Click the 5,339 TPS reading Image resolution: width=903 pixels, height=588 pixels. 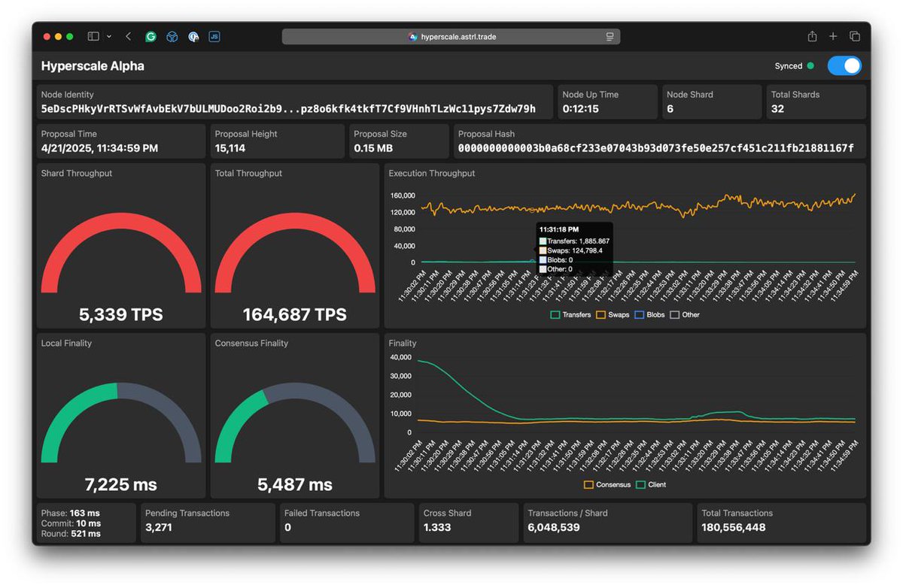[121, 314]
